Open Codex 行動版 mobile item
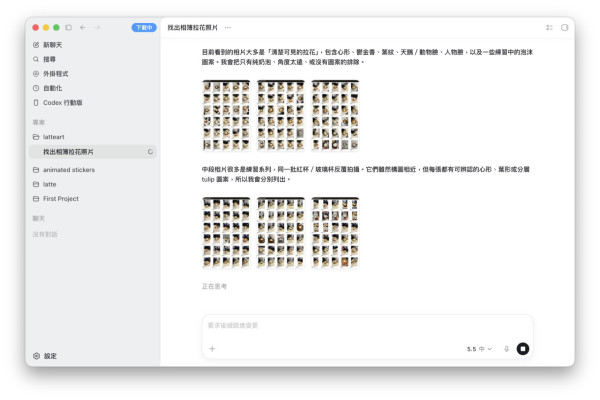Viewport: 600px width, 400px height. [57, 103]
